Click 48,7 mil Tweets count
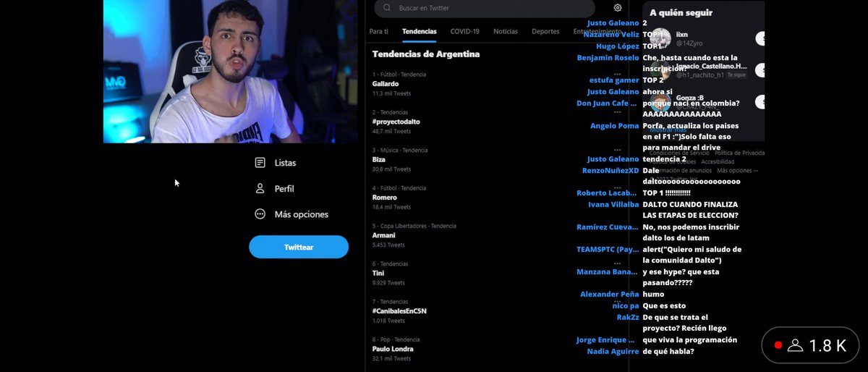The image size is (868, 372). (391, 131)
